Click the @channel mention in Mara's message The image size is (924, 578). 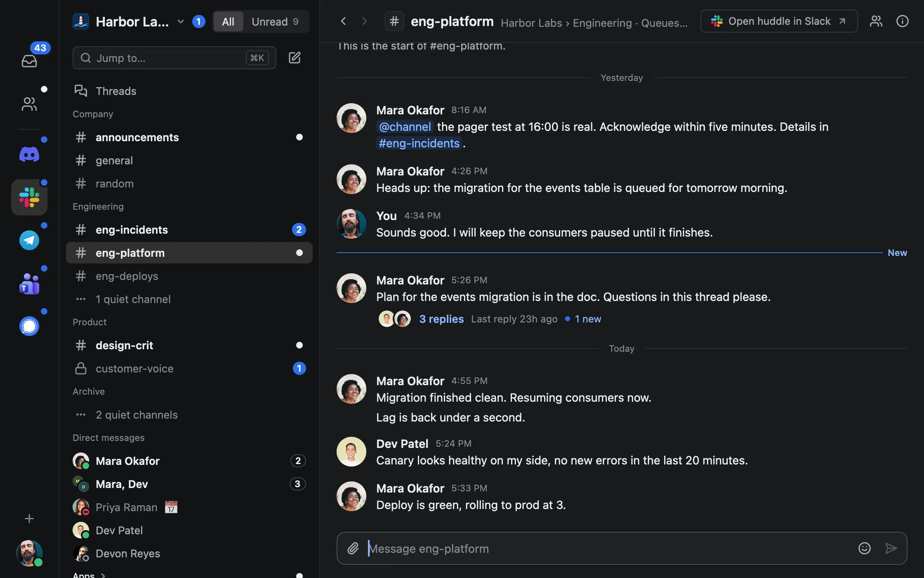coord(405,127)
